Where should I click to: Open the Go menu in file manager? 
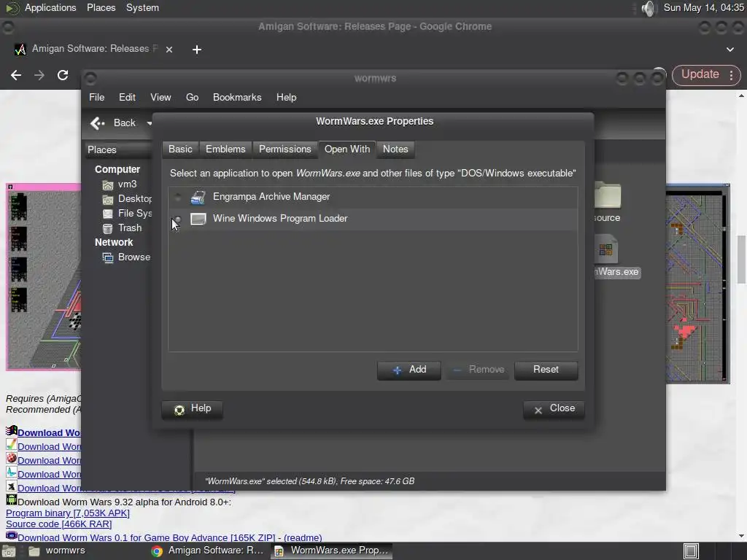pyautogui.click(x=192, y=97)
